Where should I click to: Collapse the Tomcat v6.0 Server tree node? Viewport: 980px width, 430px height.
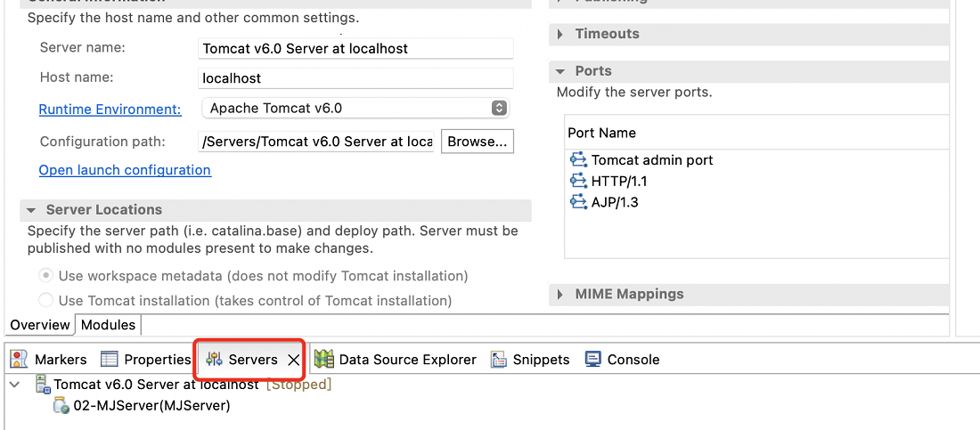click(16, 385)
